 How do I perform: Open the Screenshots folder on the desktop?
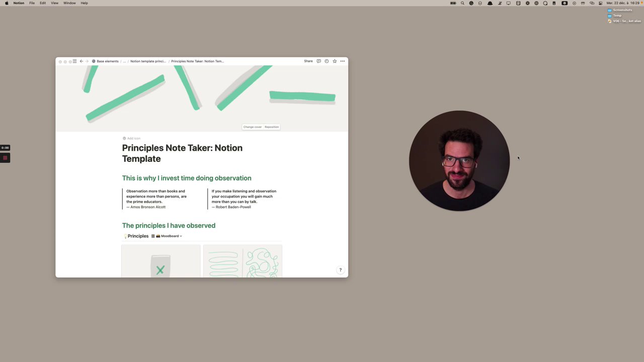[x=620, y=10]
